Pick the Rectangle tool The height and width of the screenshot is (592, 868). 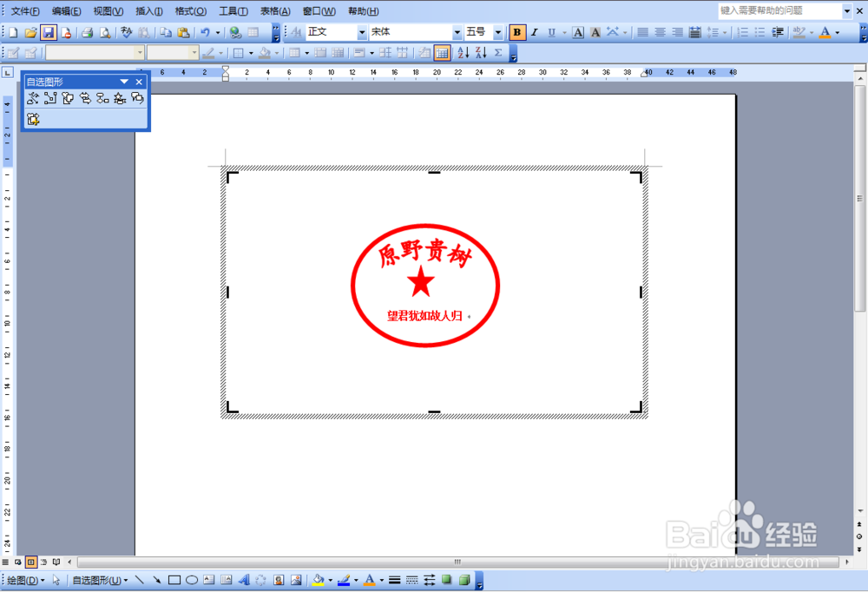[176, 579]
